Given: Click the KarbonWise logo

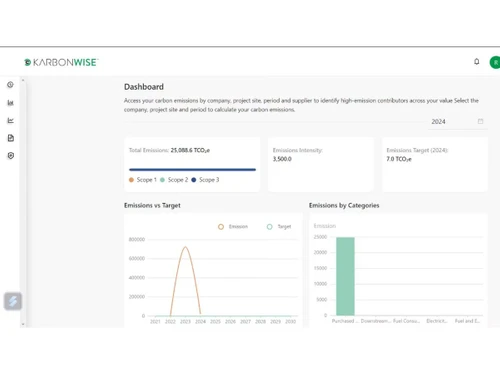Looking at the screenshot, I should point(61,62).
